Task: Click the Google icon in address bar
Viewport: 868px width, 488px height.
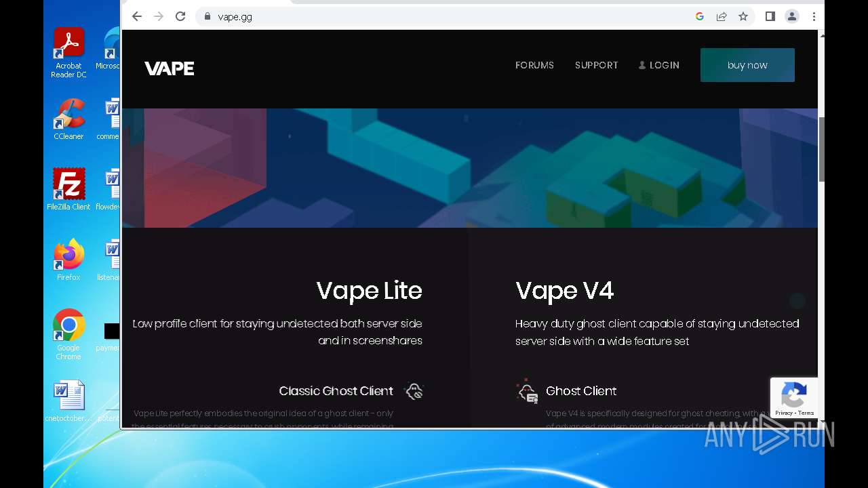Action: coord(700,16)
